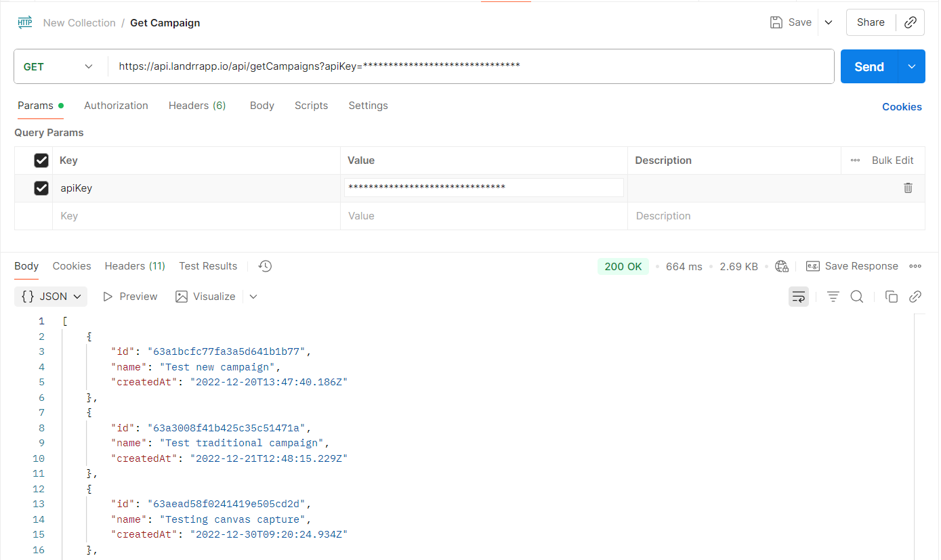The width and height of the screenshot is (941, 560).
Task: Open the response Headers (11) tab
Action: click(135, 266)
